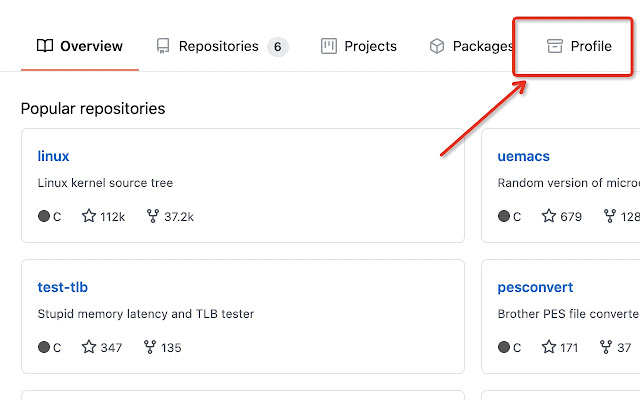This screenshot has width=640, height=400.
Task: Open the Projects tab
Action: (358, 46)
